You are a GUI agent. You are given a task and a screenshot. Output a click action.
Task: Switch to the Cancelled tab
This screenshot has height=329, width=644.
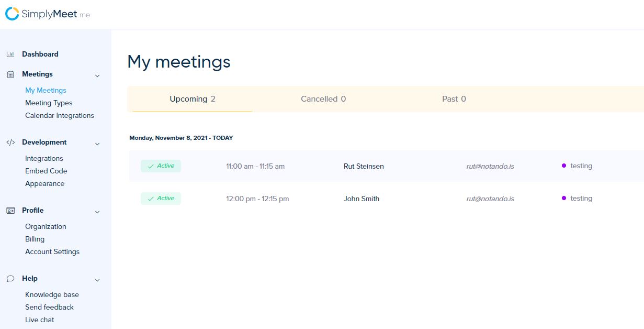tap(323, 99)
